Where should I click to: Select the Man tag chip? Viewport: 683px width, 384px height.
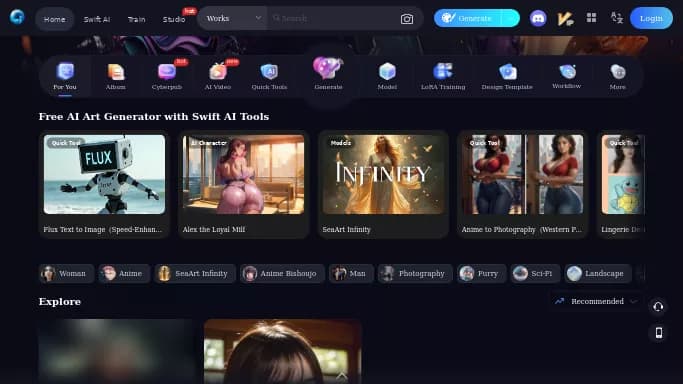point(351,273)
